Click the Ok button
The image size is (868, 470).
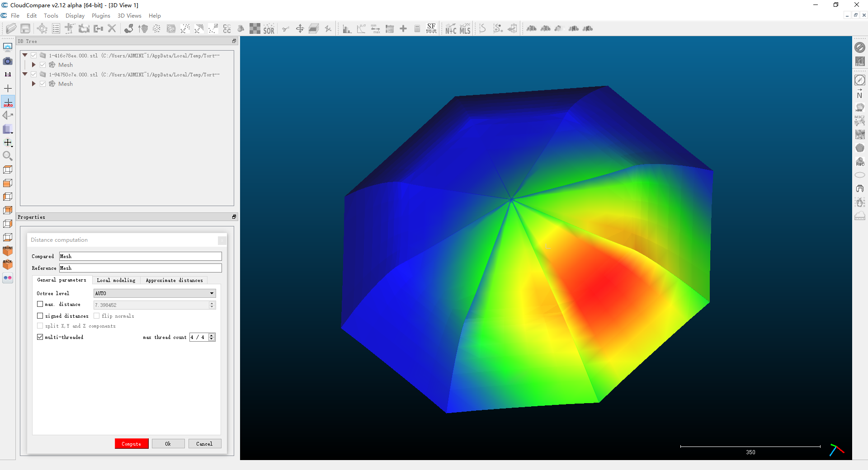[x=168, y=444]
